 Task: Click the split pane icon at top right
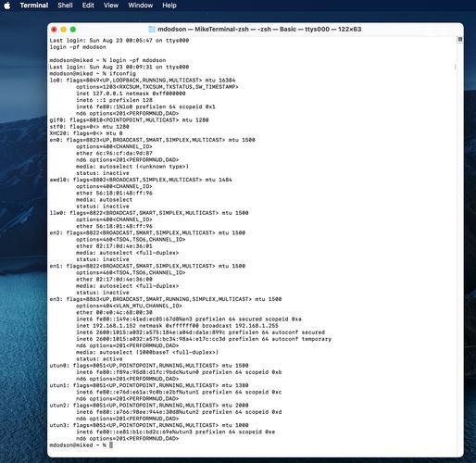[x=460, y=40]
